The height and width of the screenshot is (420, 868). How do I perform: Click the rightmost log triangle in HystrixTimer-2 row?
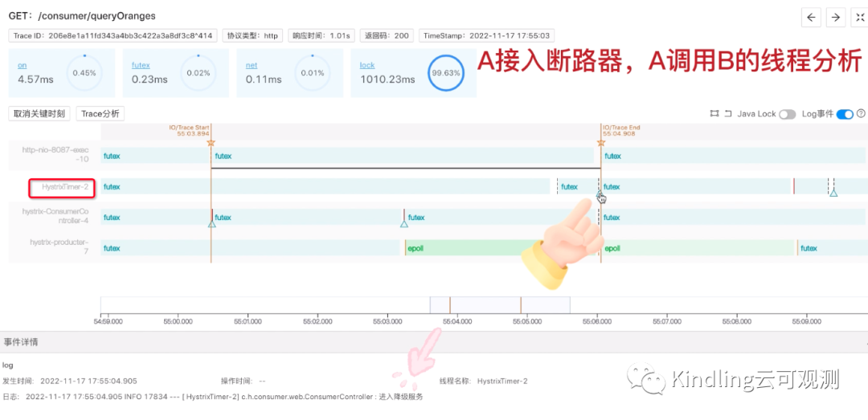point(833,193)
